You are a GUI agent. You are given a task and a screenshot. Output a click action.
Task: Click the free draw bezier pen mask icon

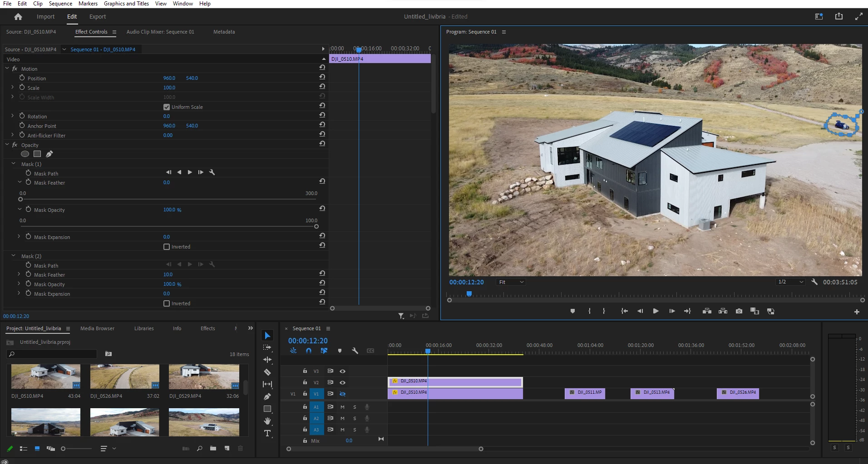(49, 154)
